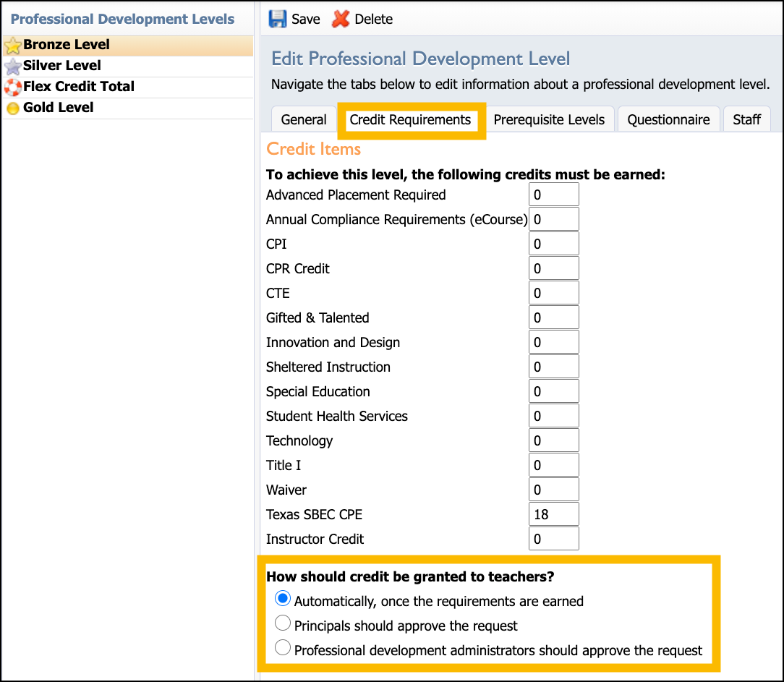Open the Staff tab
This screenshot has height=682, width=784.
746,119
